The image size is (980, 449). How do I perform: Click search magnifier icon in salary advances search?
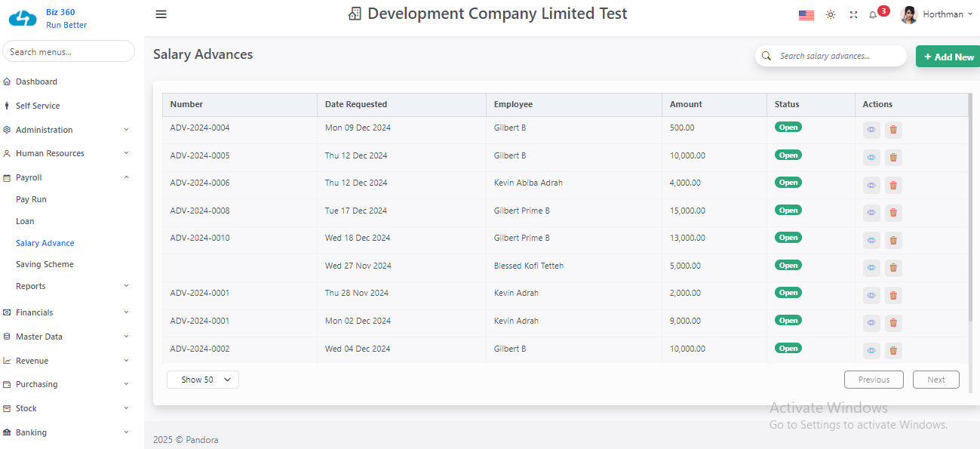pyautogui.click(x=766, y=56)
